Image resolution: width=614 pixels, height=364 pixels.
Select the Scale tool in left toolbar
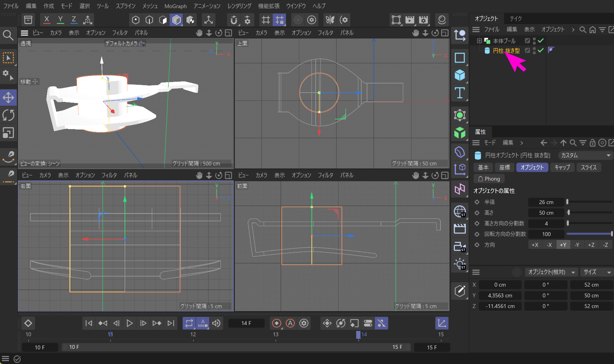(8, 133)
